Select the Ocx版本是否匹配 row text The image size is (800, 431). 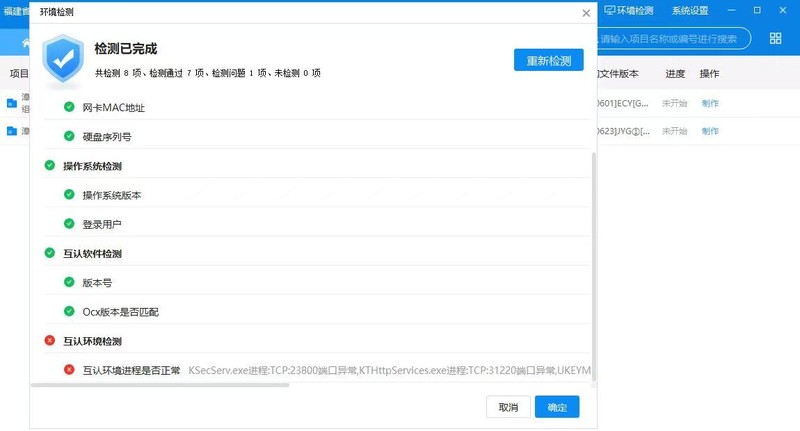point(120,312)
